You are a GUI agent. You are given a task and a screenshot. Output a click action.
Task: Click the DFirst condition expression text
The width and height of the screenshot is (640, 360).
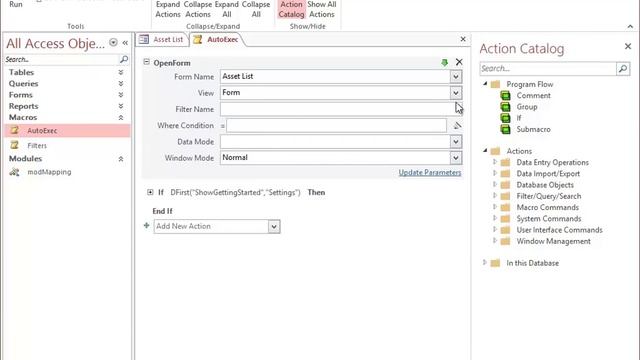click(235, 192)
